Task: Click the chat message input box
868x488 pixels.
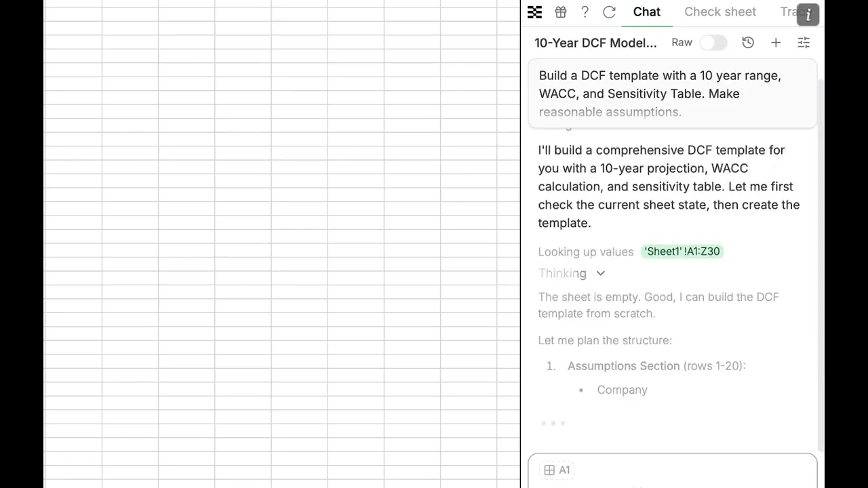Action: click(678, 479)
